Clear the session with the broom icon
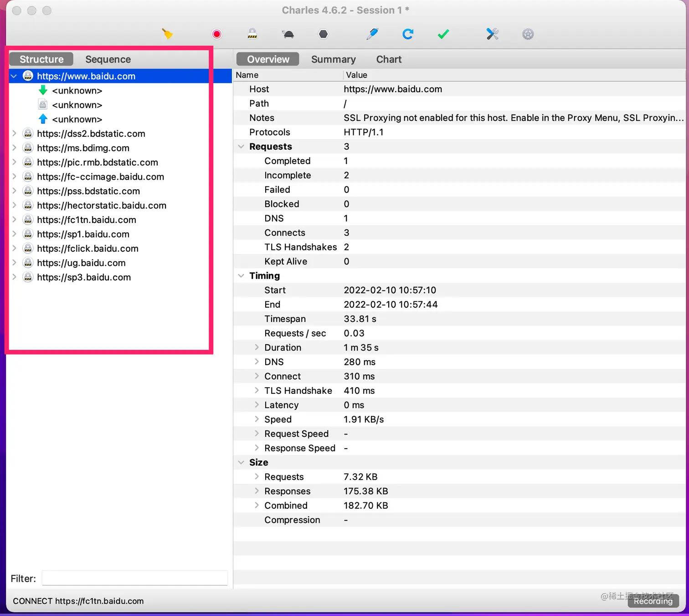This screenshot has height=616, width=689. (x=167, y=34)
